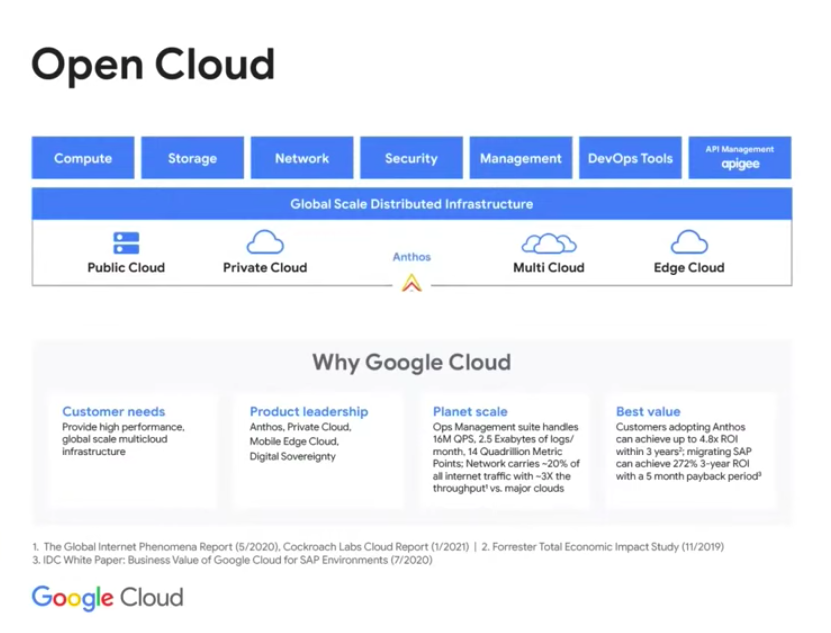Click the Private Cloud cloud icon

pos(265,242)
